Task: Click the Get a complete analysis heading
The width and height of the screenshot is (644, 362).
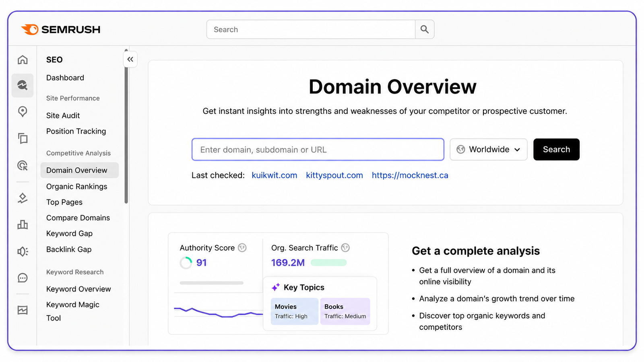Action: [476, 251]
